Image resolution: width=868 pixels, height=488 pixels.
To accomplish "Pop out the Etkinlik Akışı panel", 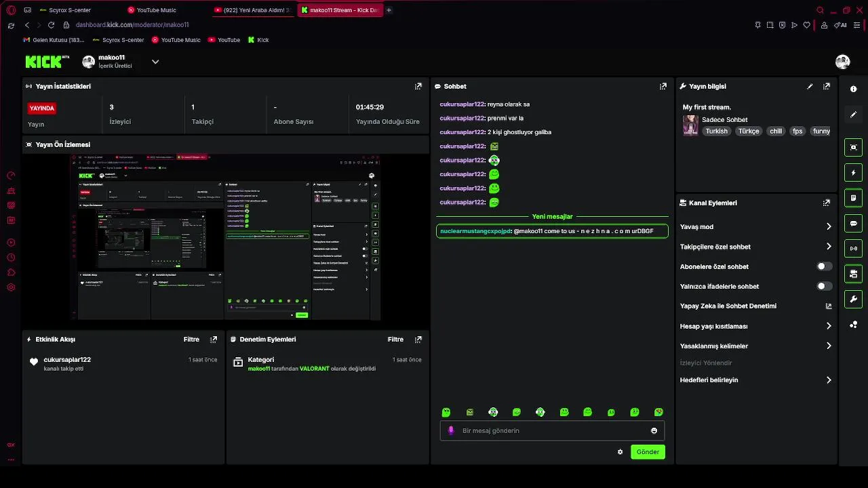I will 214,339.
